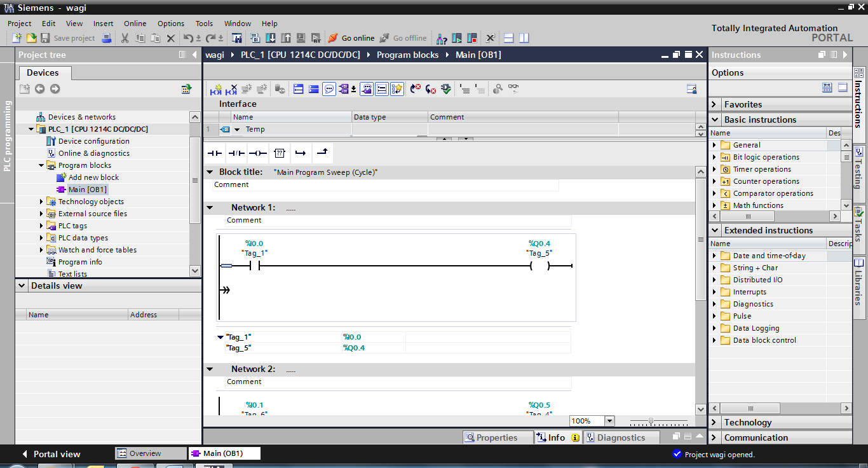868x468 pixels.
Task: Open Accessible devices icon
Action: (x=442, y=38)
